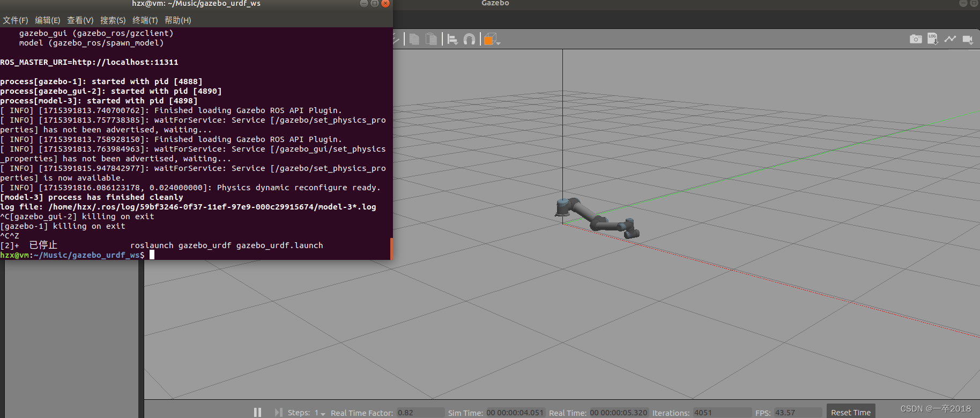The image size is (980, 418).
Task: Pause the Gazebo simulation
Action: tap(257, 412)
